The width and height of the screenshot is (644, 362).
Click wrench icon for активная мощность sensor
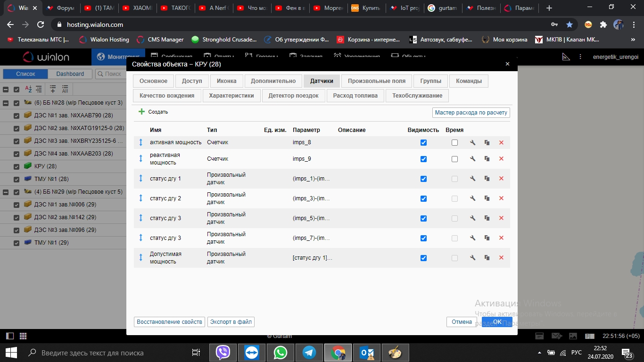(472, 142)
